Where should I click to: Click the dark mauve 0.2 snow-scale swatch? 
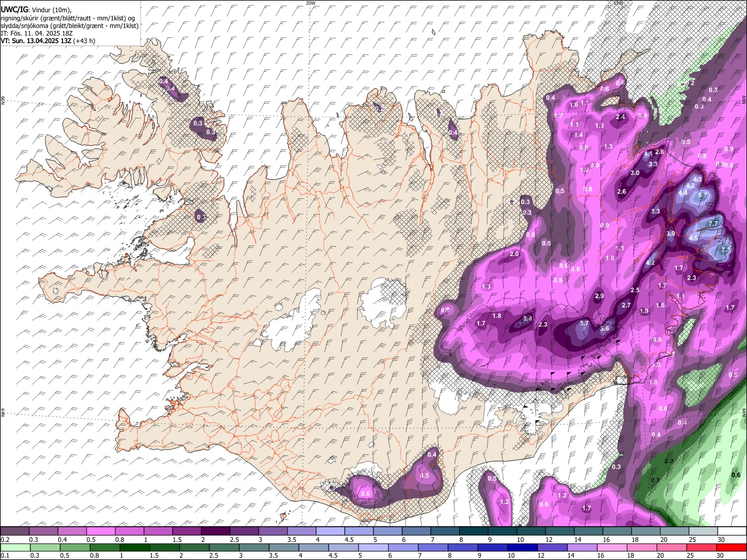click(x=15, y=531)
